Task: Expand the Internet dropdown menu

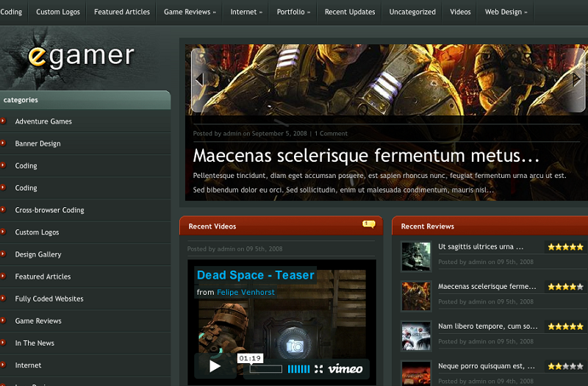Action: tap(246, 12)
